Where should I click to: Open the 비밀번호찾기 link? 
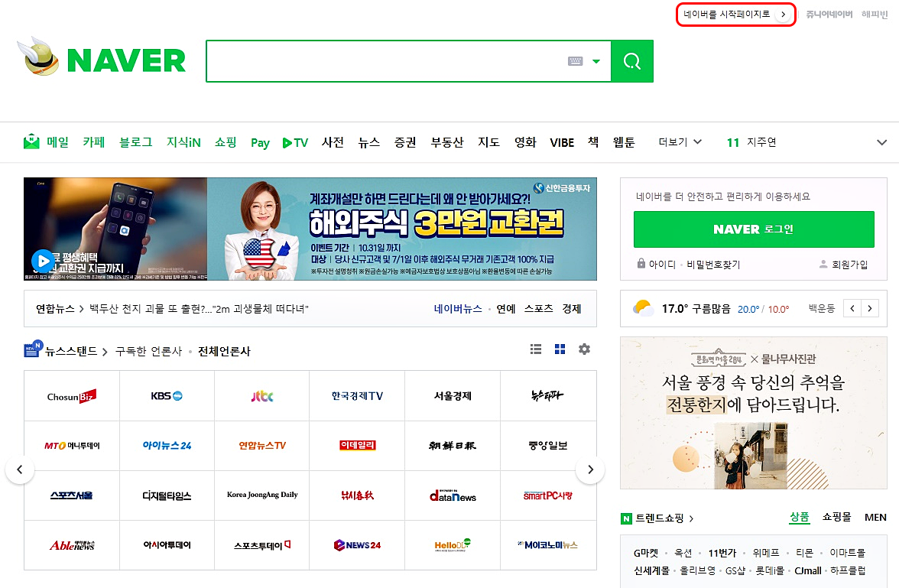point(713,265)
